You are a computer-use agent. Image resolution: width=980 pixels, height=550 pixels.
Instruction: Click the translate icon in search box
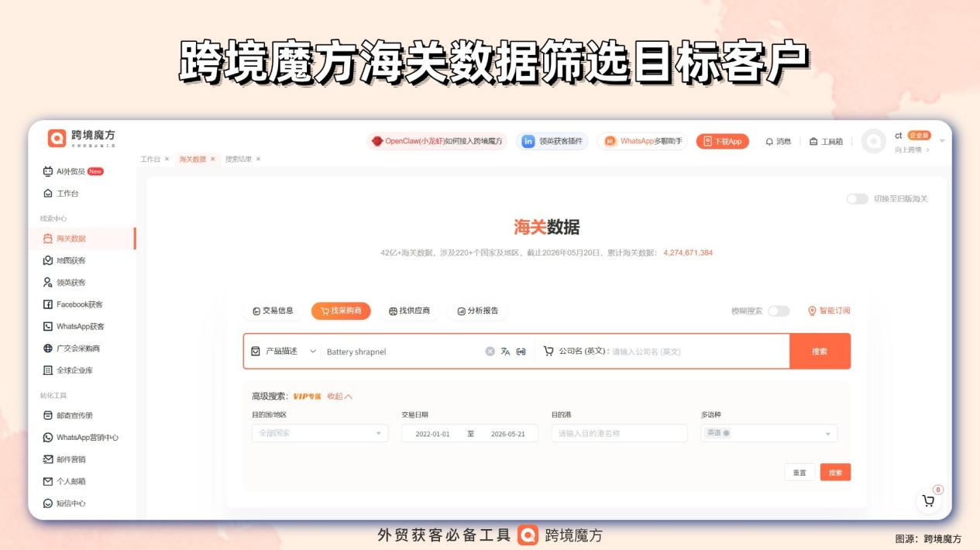click(505, 351)
